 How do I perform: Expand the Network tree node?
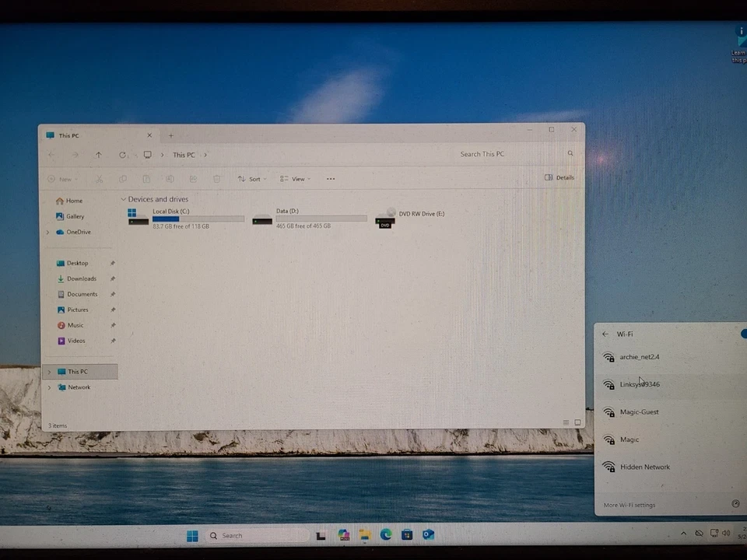tap(49, 387)
